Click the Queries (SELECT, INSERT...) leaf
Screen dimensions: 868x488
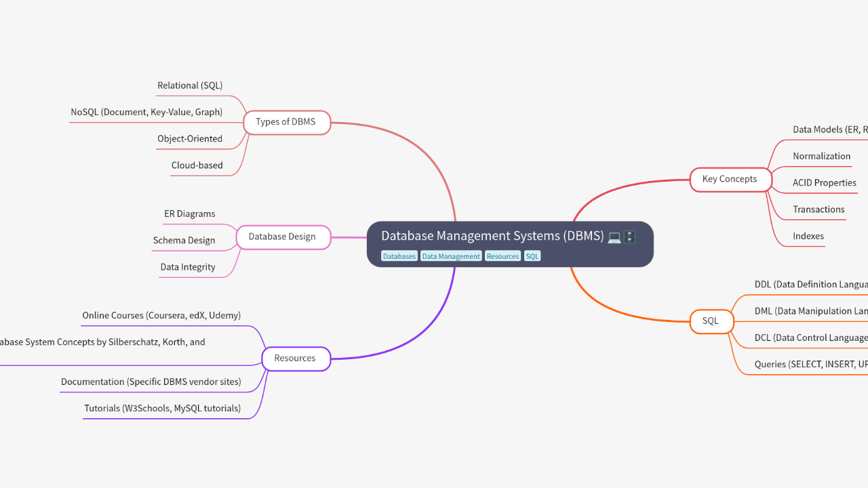tap(811, 364)
